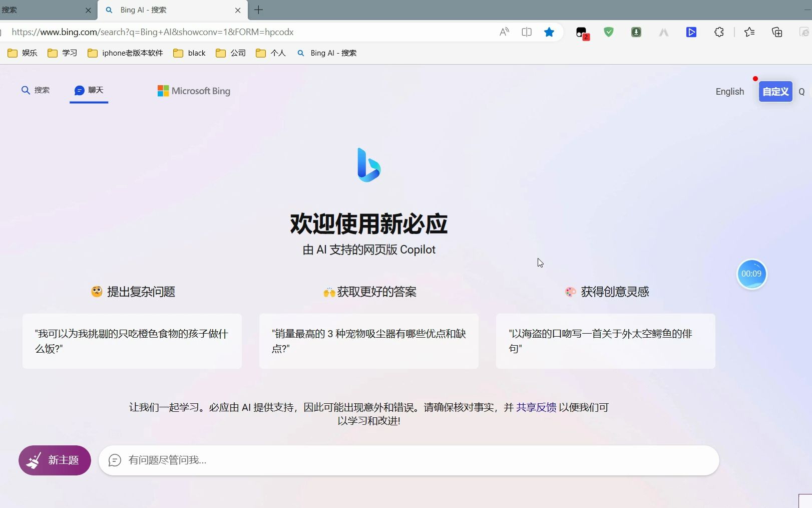Viewport: 812px width, 508px height.
Task: Click the address bar URL
Action: 153,32
